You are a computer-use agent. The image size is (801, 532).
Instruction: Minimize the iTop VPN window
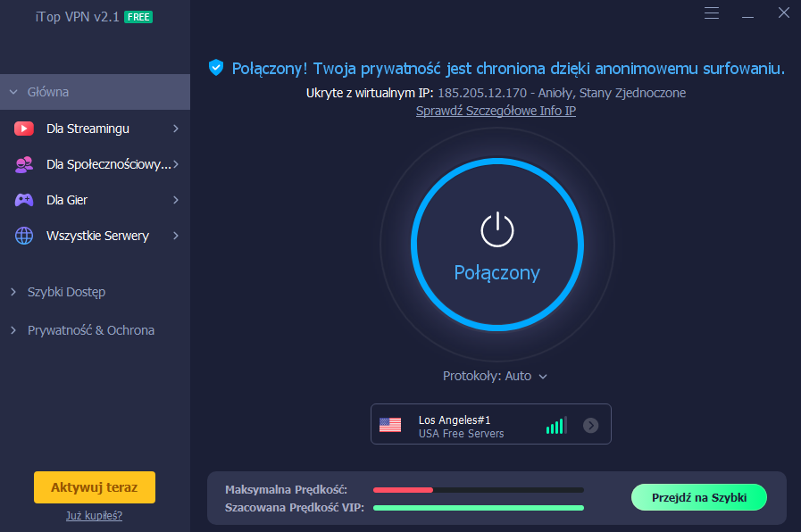pos(747,17)
